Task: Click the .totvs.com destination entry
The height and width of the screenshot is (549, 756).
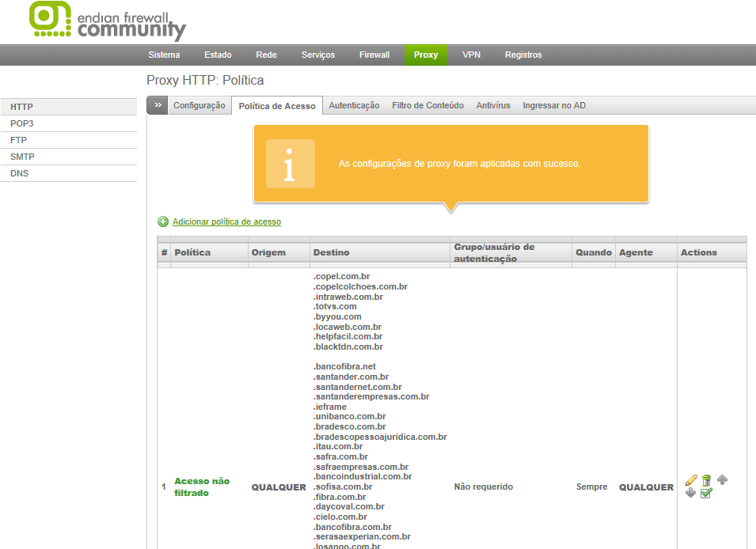Action: 335,307
